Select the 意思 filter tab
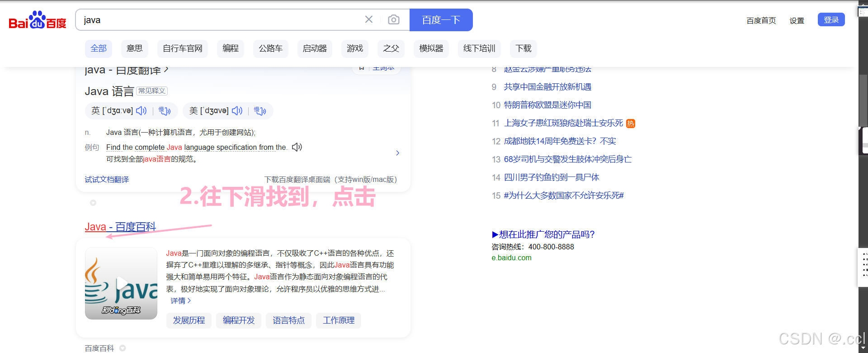This screenshot has height=353, width=868. coord(135,48)
